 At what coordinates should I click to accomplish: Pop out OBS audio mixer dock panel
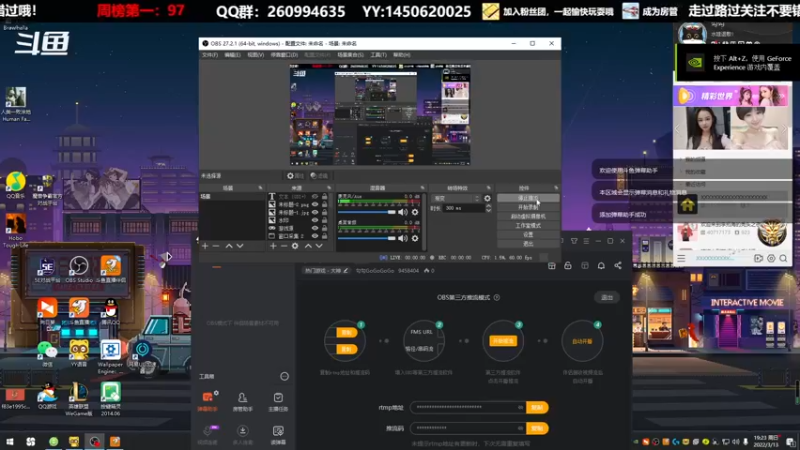point(422,188)
